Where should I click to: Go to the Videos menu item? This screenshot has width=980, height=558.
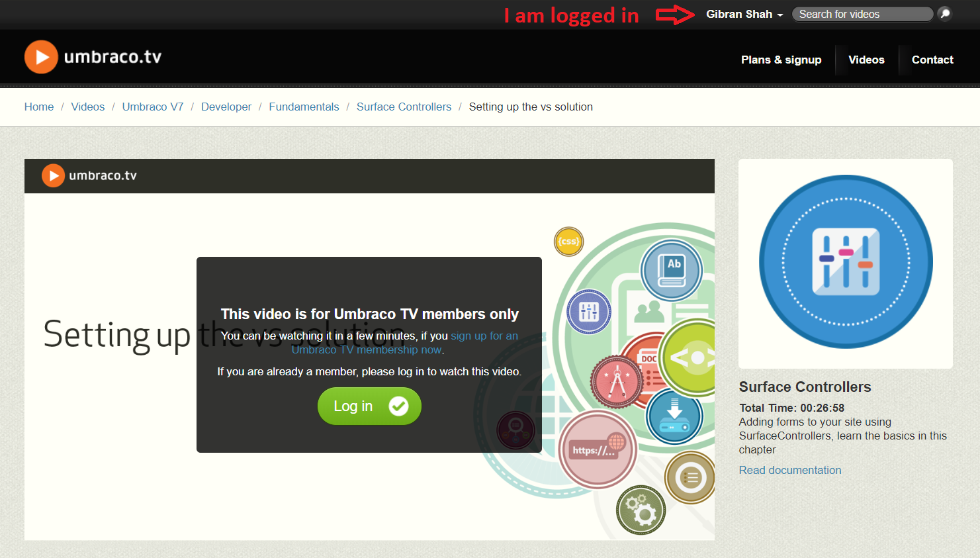click(866, 60)
